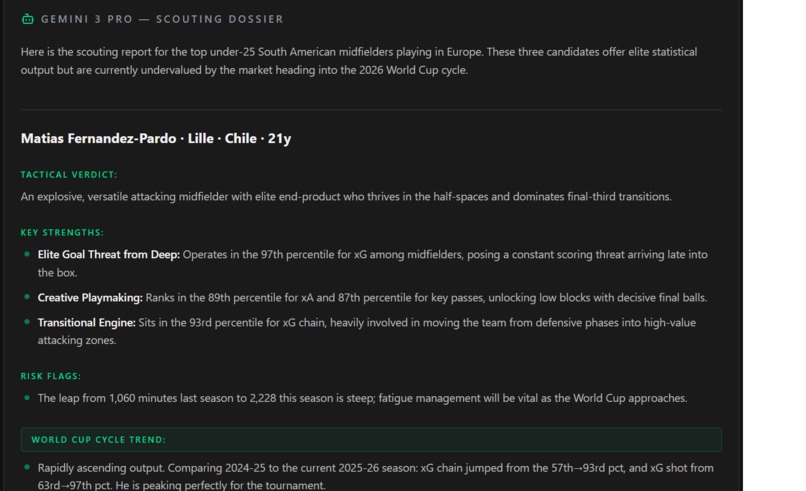Click the World Cup Cycle Trend banner
The image size is (806, 491).
(371, 440)
